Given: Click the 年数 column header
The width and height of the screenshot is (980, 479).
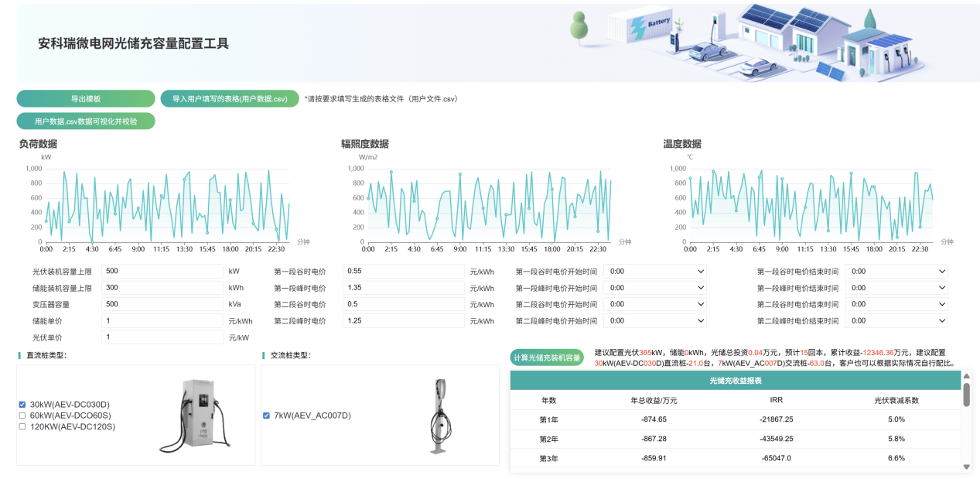Looking at the screenshot, I should pyautogui.click(x=548, y=401).
